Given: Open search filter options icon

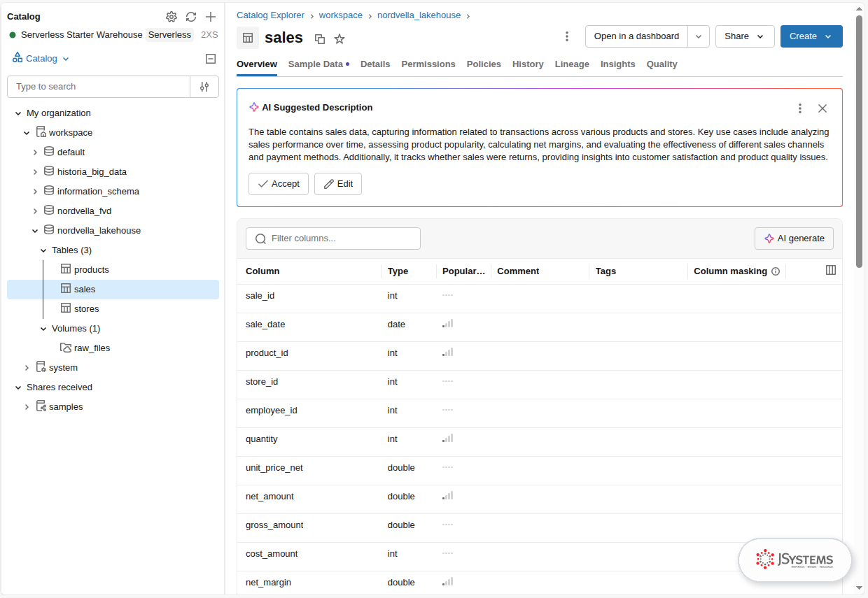Looking at the screenshot, I should tap(204, 87).
